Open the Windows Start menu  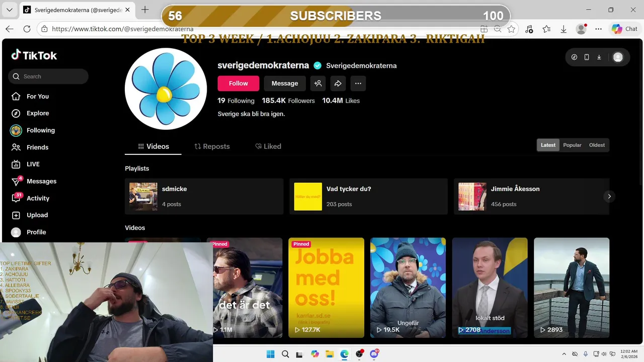[270, 354]
